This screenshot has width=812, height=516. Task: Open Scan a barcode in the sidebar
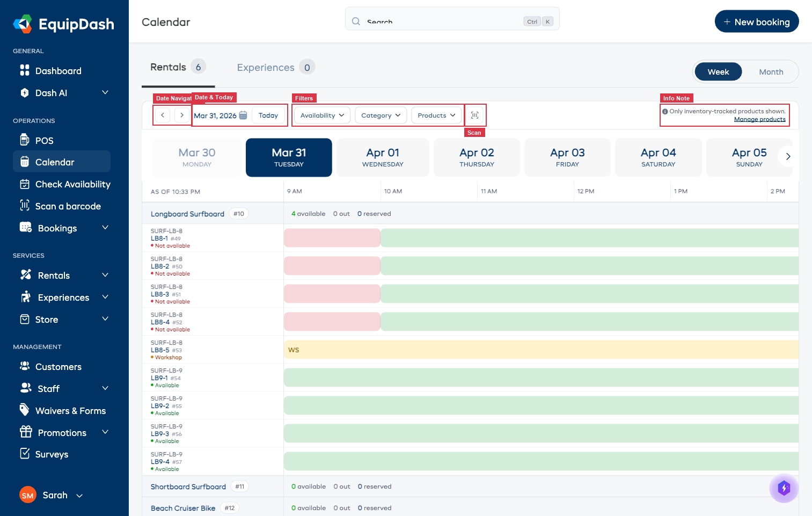click(x=68, y=206)
